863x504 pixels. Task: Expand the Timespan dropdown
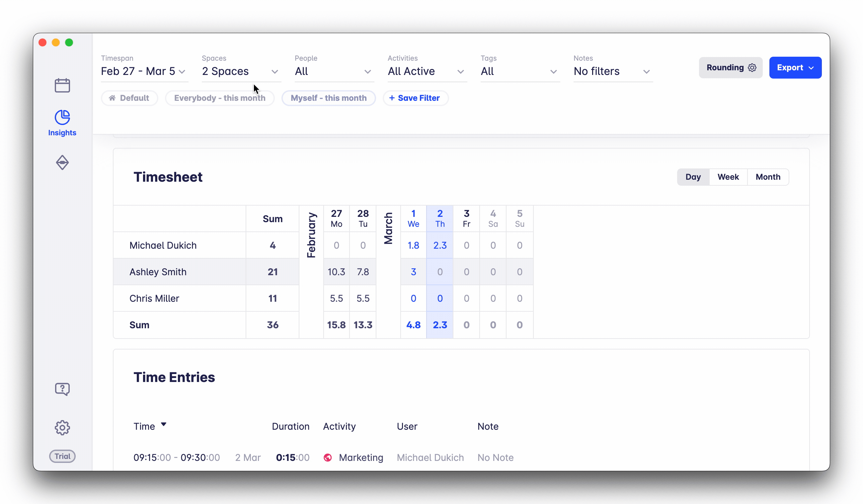[144, 72]
